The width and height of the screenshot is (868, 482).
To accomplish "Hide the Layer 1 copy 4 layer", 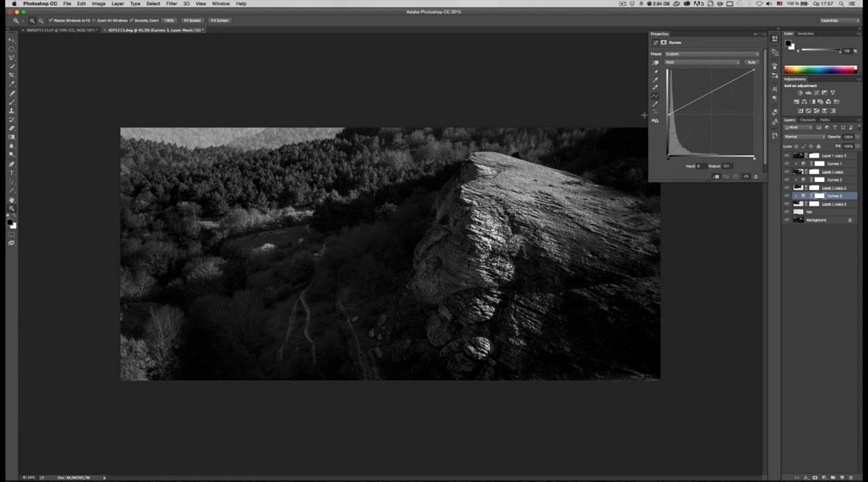I will [787, 204].
